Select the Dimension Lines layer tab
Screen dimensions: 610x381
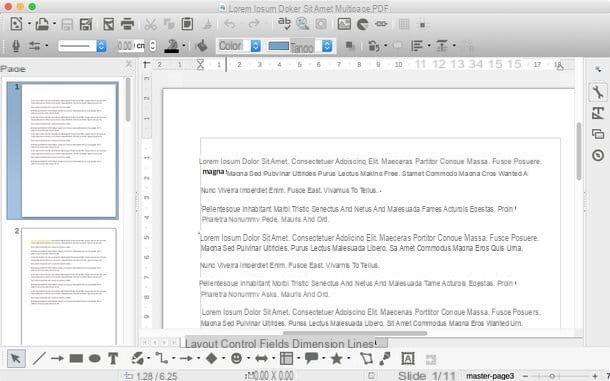[333, 344]
